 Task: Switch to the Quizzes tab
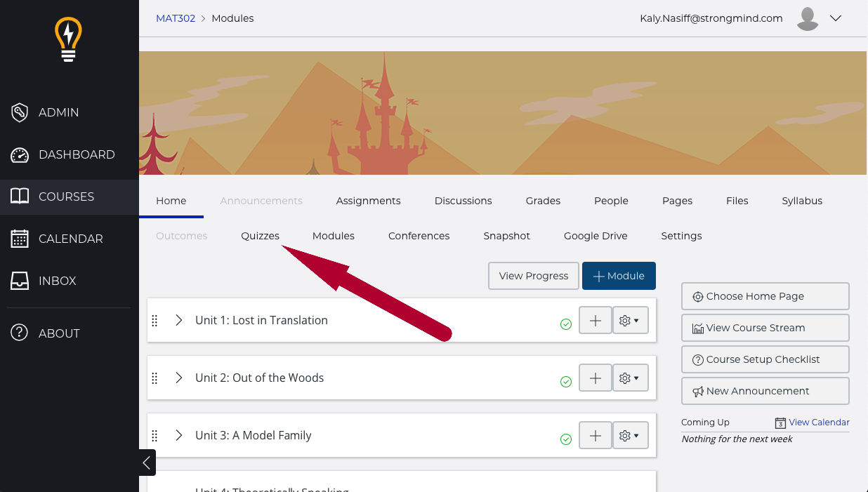(260, 236)
